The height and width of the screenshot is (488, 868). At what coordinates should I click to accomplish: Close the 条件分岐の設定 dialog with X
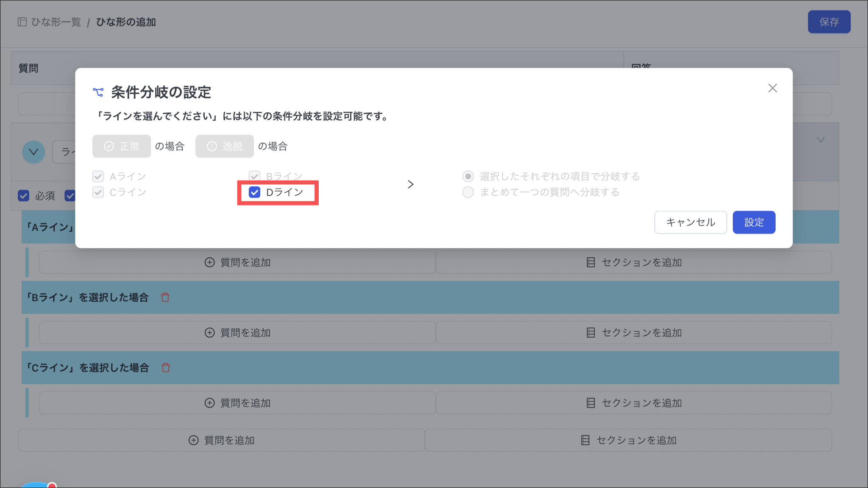click(x=772, y=88)
